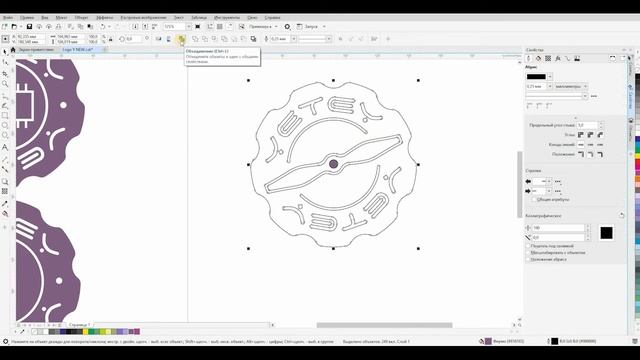
Task: Select the Transparency checkerboard tool
Action: point(5,191)
